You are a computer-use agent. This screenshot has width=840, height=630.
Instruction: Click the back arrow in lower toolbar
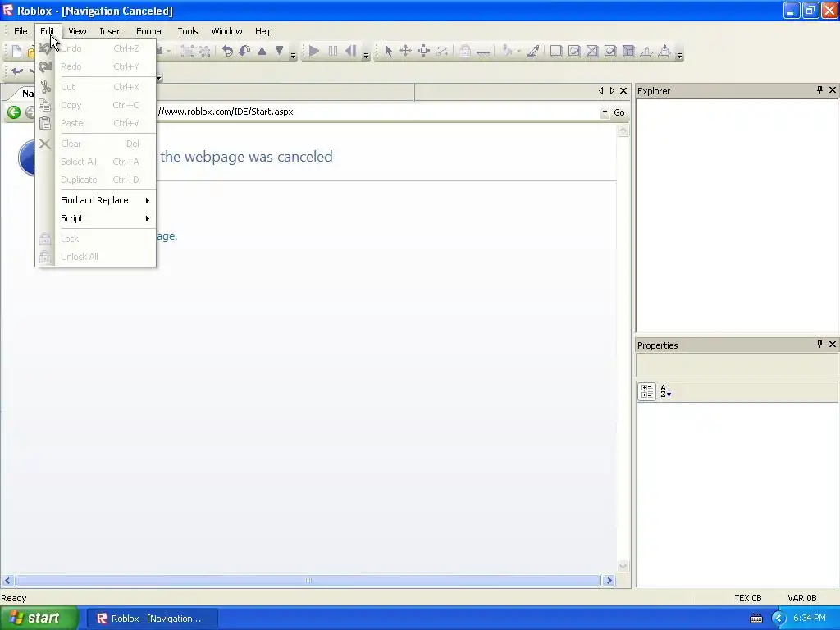click(x=17, y=72)
